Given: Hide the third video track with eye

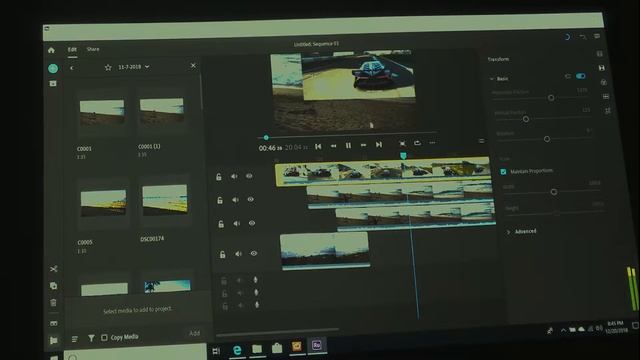Looking at the screenshot, I should (x=252, y=223).
